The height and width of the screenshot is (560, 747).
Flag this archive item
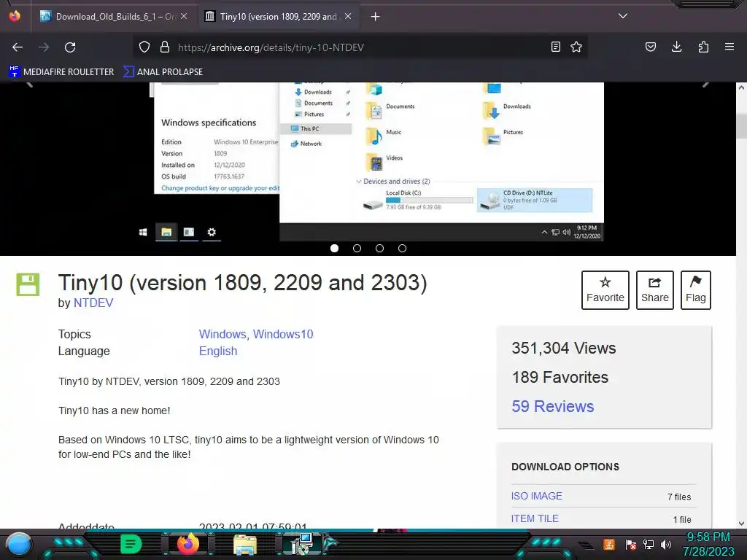click(695, 290)
